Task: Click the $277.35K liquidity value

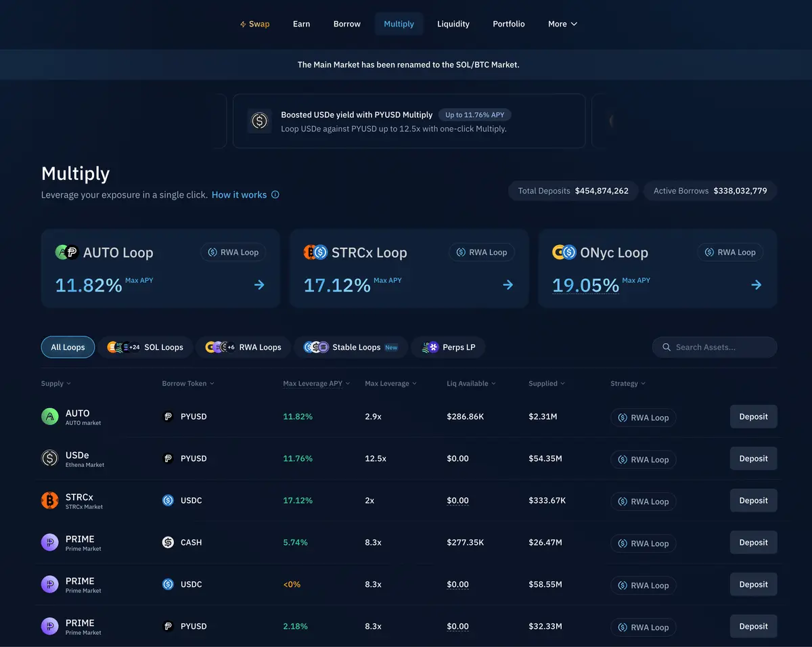Action: point(466,543)
